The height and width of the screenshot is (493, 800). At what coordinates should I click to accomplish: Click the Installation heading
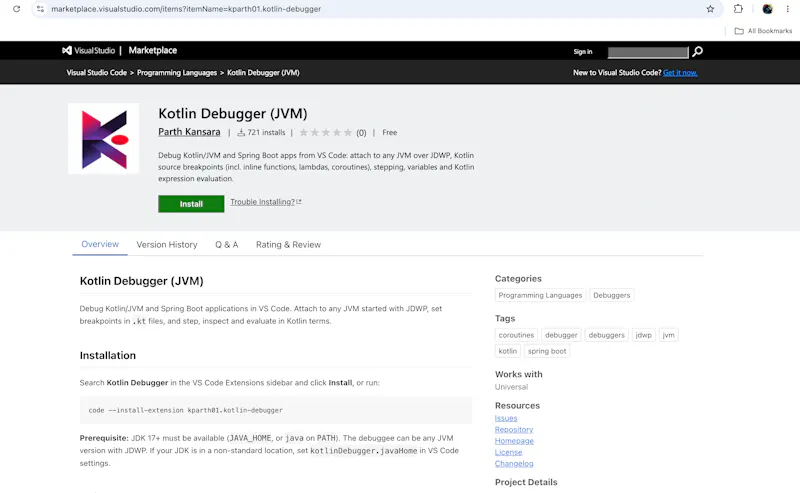click(x=108, y=355)
